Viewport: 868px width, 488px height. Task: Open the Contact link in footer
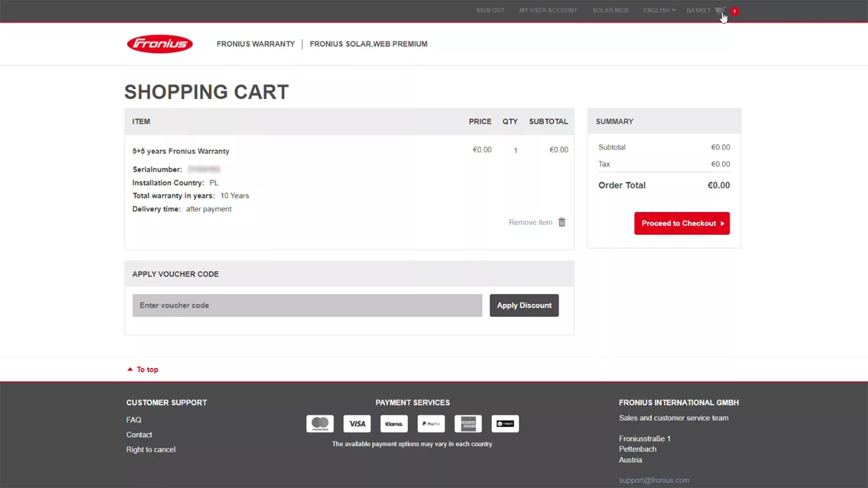139,435
